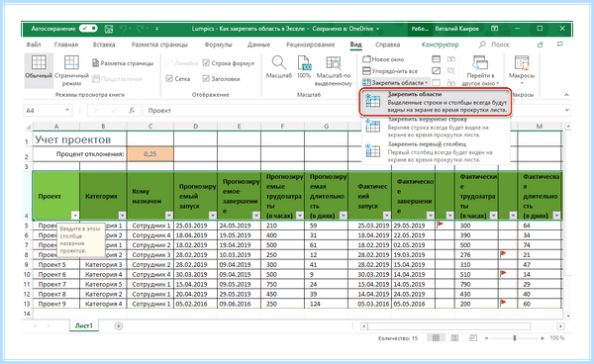
Task: Switch to the Главная tab
Action: pyautogui.click(x=66, y=45)
